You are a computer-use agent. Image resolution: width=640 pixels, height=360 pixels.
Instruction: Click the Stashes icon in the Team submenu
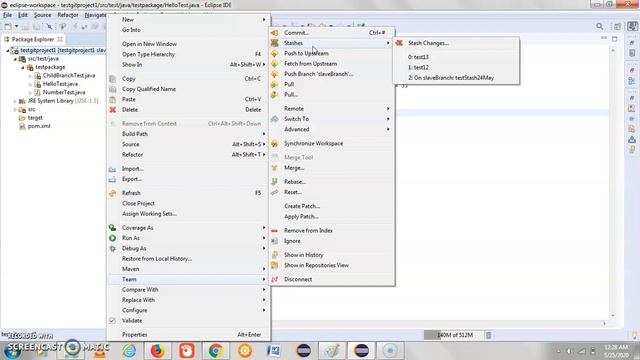(x=275, y=43)
